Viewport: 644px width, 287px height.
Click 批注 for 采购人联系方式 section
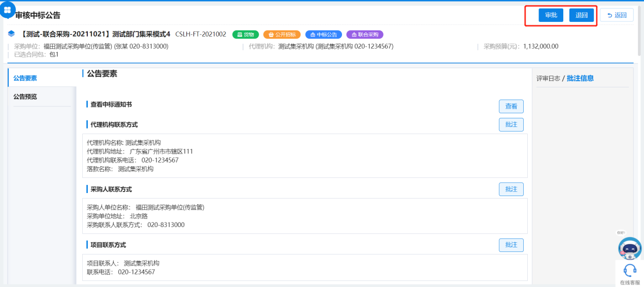click(x=511, y=189)
